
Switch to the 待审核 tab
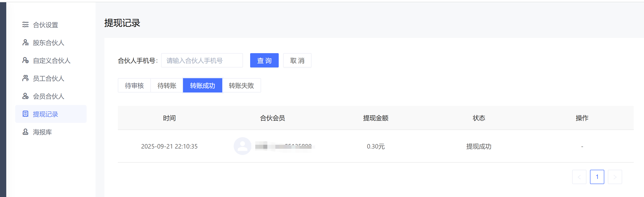point(134,86)
